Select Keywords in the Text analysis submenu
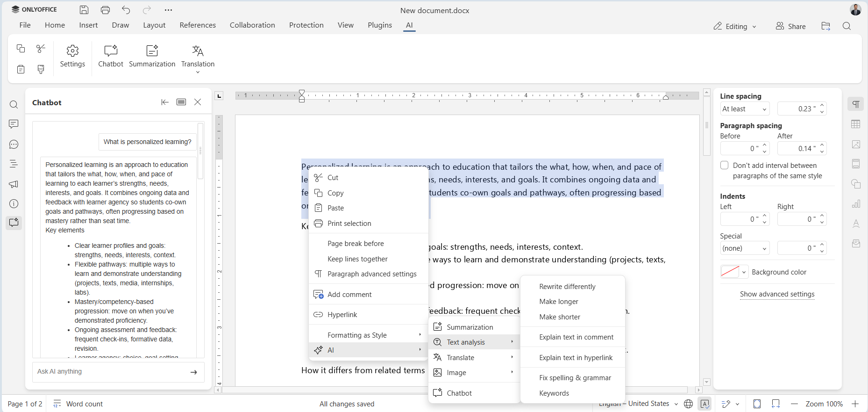The image size is (868, 412). pos(573,393)
